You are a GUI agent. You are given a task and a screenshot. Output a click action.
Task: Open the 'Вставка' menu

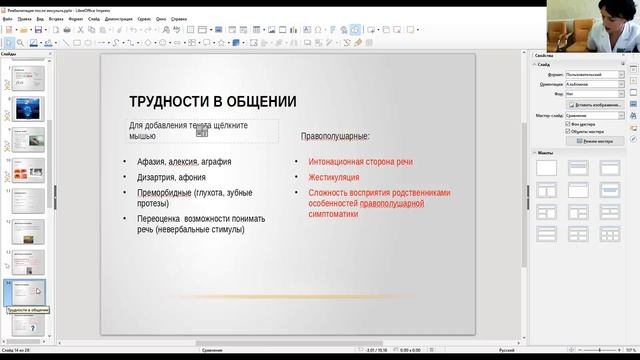coord(56,19)
